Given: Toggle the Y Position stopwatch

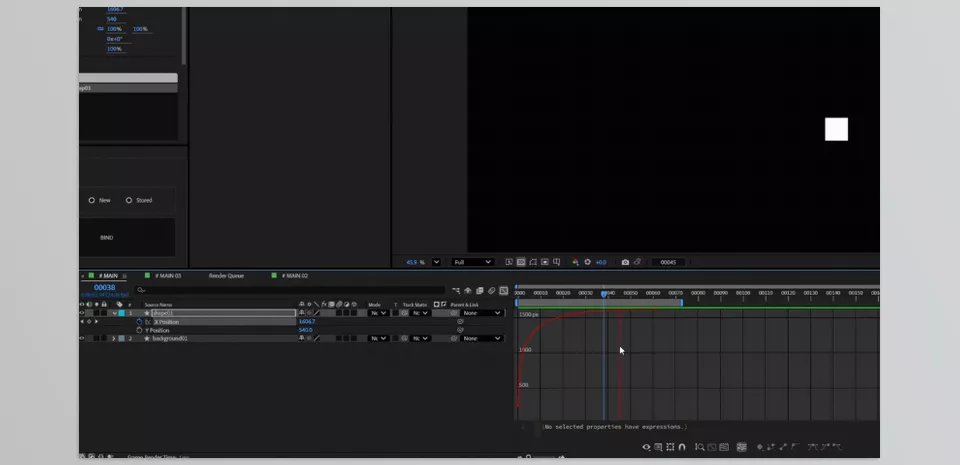Looking at the screenshot, I should click(x=139, y=330).
